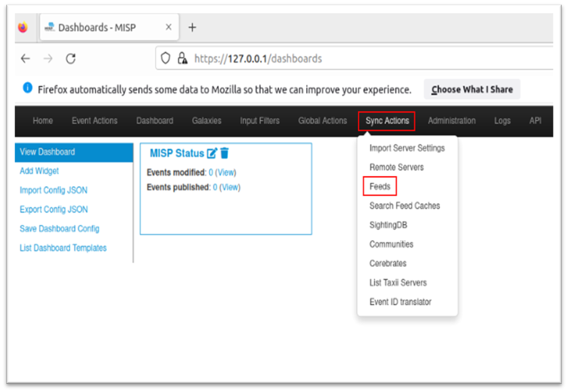
Task: Click the blue info icon in notification bar
Action: (x=27, y=89)
